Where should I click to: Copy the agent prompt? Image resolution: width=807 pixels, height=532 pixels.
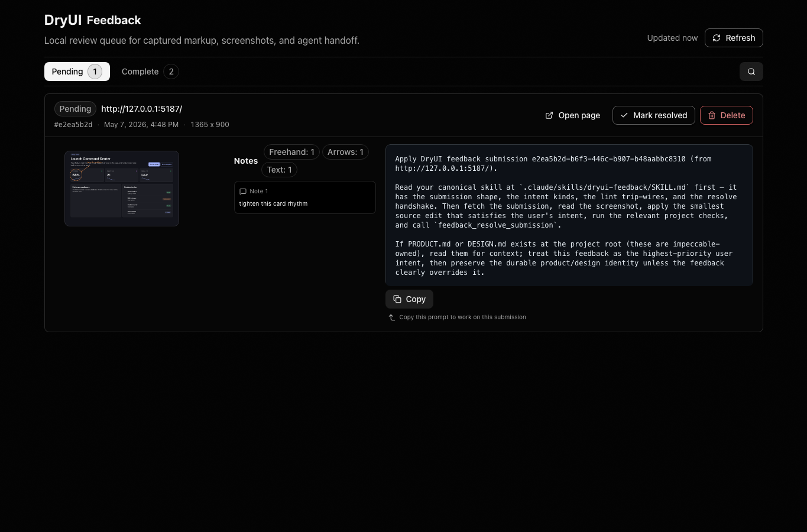click(409, 299)
